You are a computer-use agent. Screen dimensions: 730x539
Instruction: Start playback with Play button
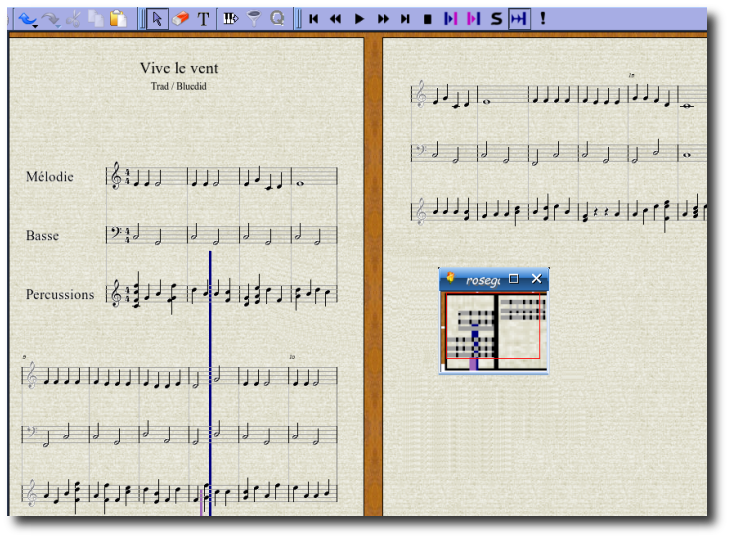(x=359, y=19)
